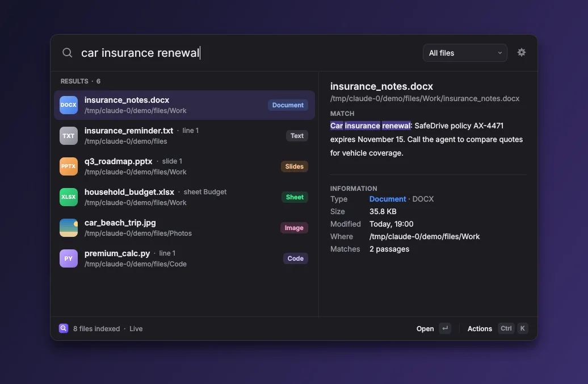The image size is (588, 384).
Task: Click the PPTX icon for q3_roadmap.pptx
Action: point(69,166)
